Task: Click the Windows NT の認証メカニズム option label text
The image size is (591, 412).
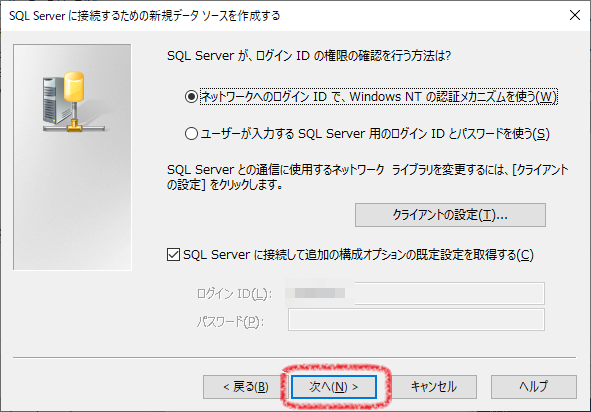Action: (378, 97)
